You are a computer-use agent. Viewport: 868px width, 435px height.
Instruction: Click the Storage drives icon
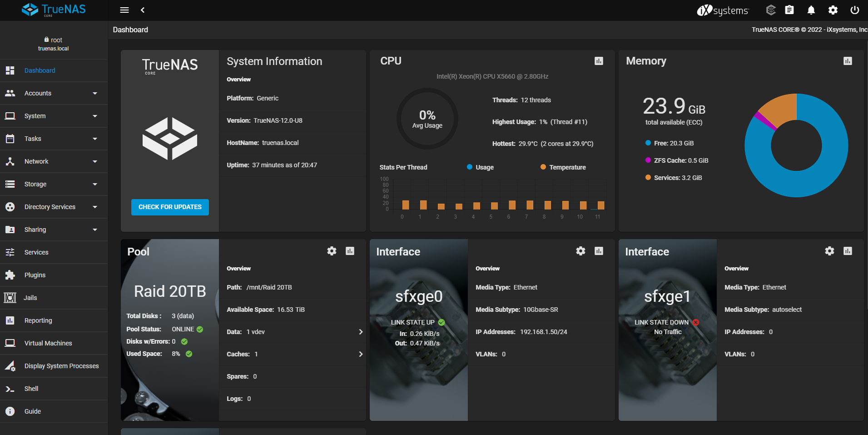(10, 184)
